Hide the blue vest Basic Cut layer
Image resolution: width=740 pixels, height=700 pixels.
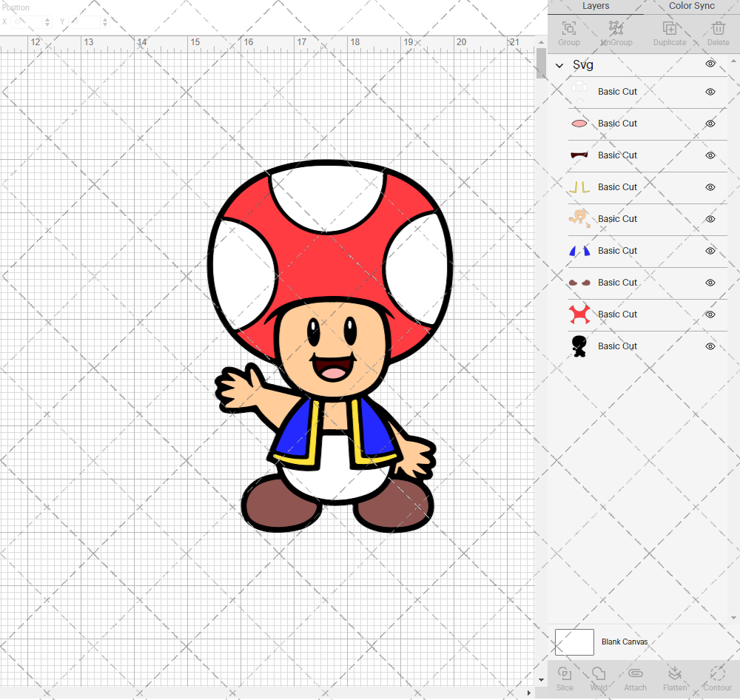point(710,251)
